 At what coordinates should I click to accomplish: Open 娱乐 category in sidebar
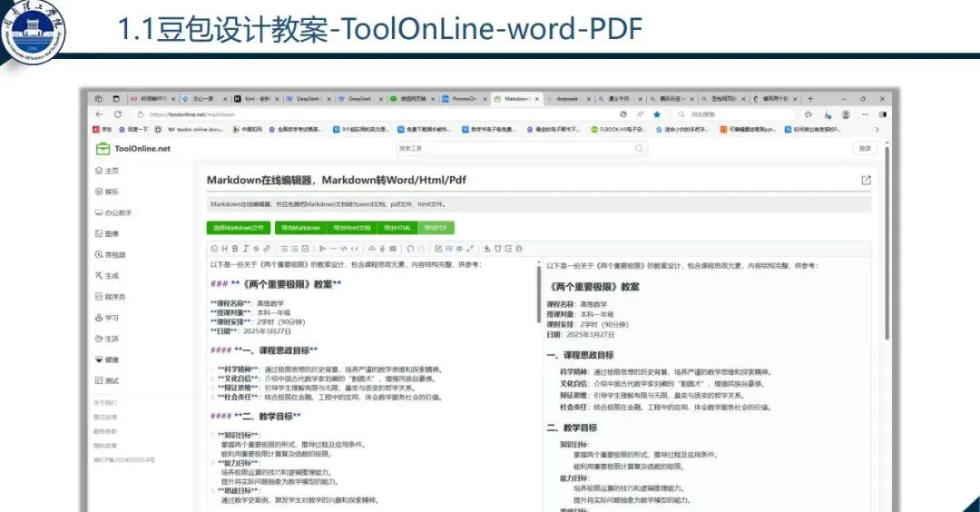point(107,192)
